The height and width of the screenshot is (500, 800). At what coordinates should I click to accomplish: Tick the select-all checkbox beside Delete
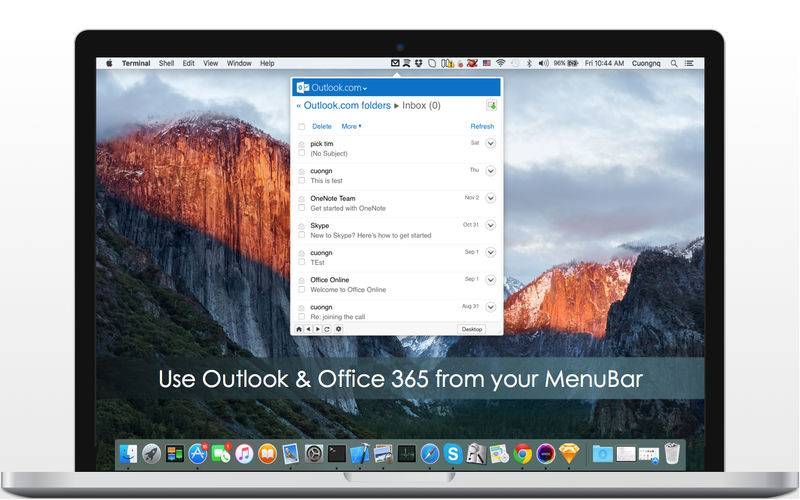tap(302, 127)
